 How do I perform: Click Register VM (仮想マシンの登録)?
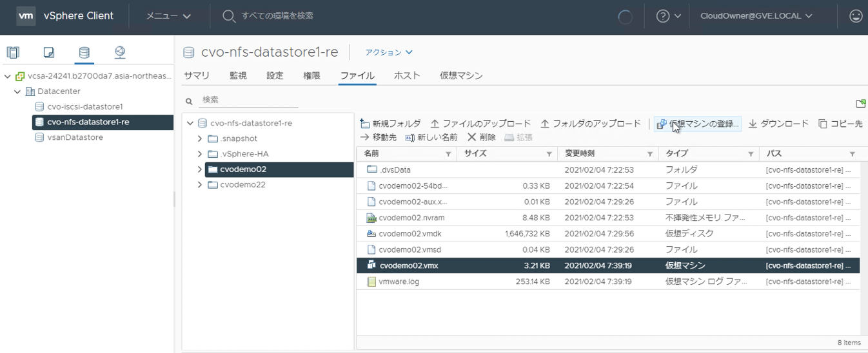point(698,124)
